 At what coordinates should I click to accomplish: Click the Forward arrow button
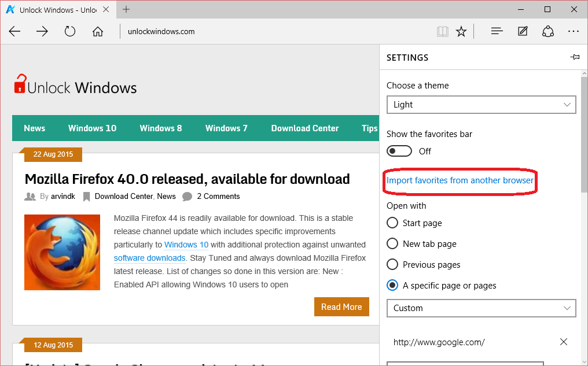[x=42, y=31]
